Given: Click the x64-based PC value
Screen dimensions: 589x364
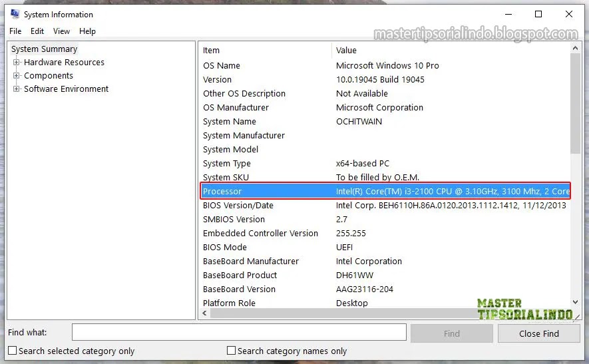Looking at the screenshot, I should [x=363, y=164].
